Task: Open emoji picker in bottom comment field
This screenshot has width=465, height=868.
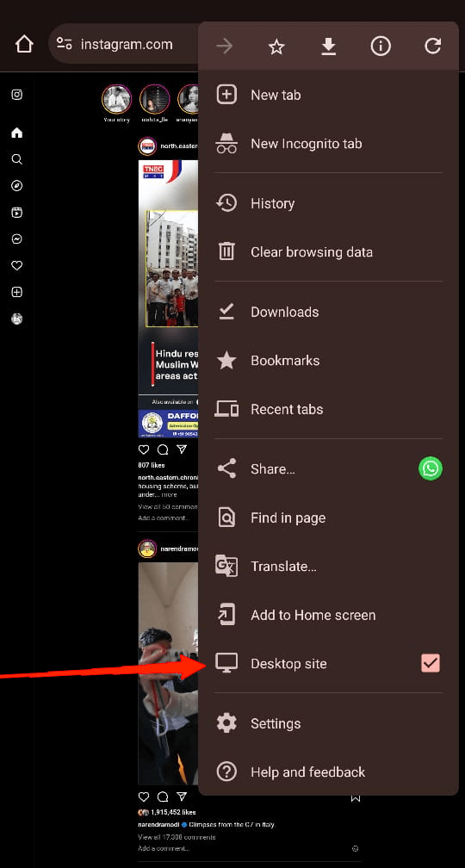Action: point(356,848)
